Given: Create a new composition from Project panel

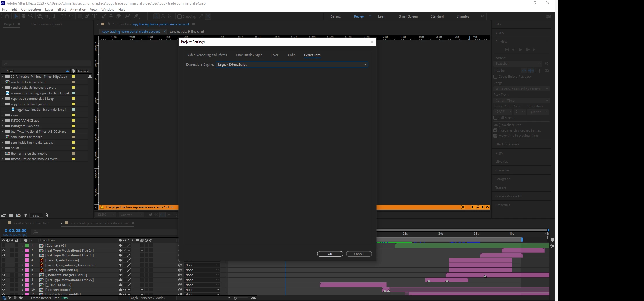Looking at the screenshot, I should (x=18, y=215).
